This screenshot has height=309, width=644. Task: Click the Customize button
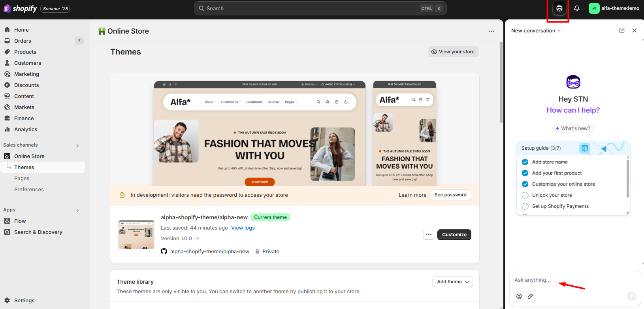click(x=454, y=234)
